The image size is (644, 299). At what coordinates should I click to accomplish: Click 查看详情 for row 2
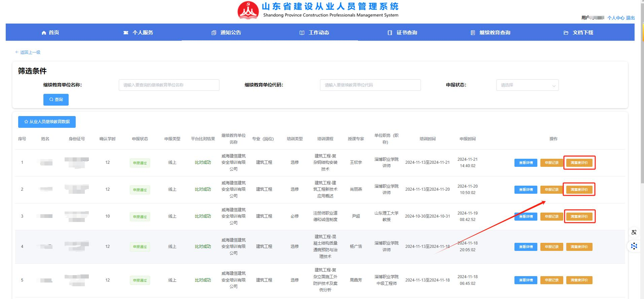pyautogui.click(x=526, y=190)
